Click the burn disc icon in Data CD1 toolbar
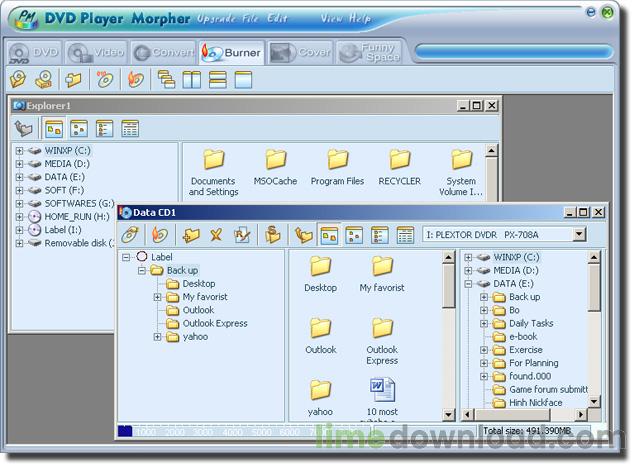This screenshot has height=468, width=633. 159,235
